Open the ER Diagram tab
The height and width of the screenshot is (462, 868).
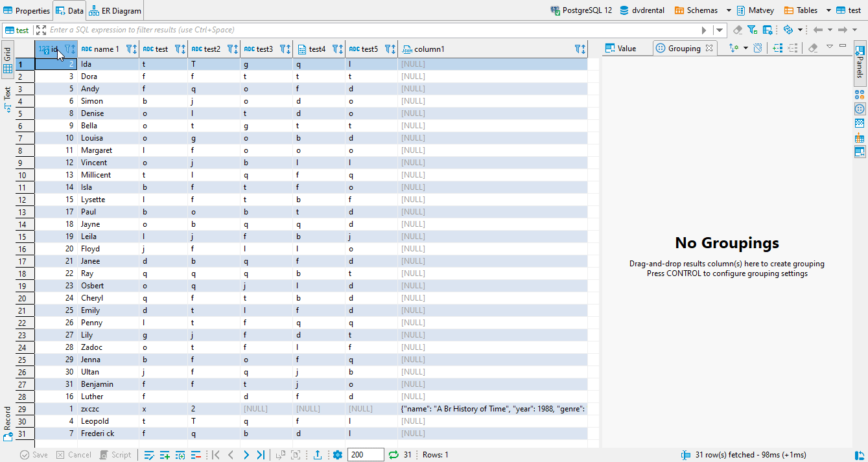click(x=115, y=10)
